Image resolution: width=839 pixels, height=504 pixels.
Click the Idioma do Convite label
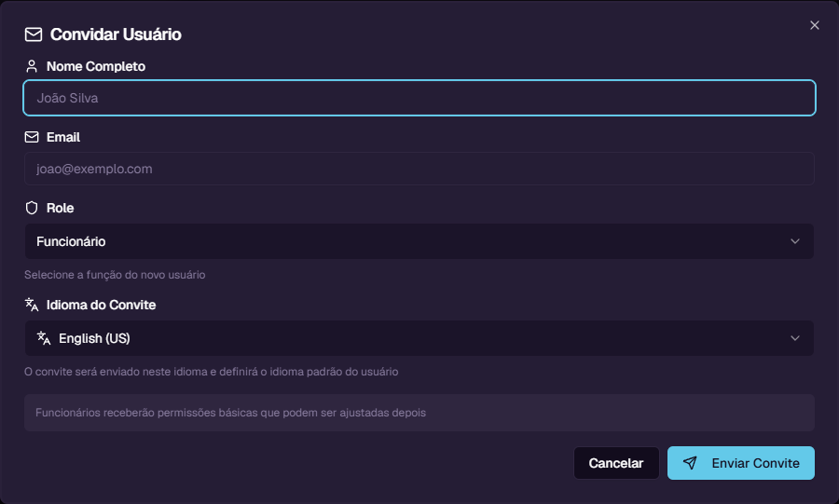(x=101, y=305)
